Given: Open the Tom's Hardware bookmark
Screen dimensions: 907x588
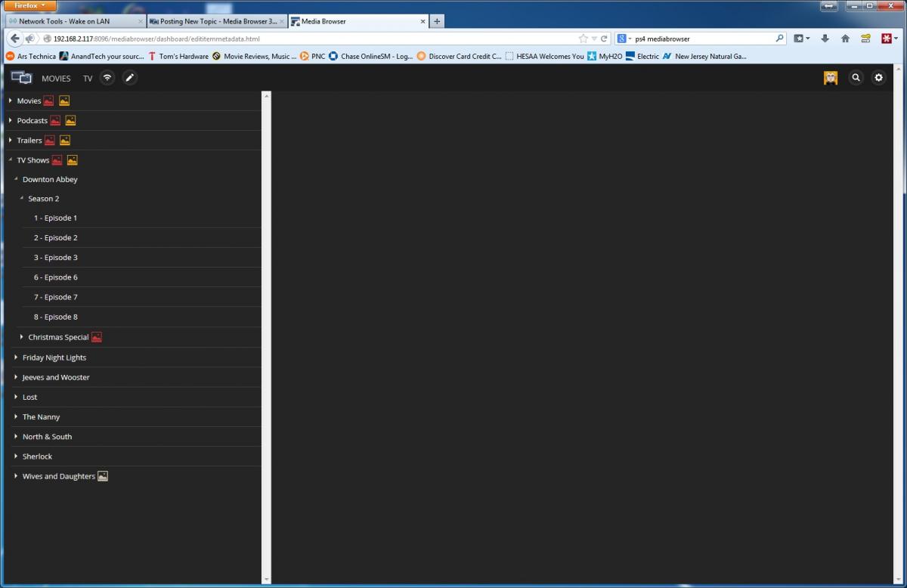Looking at the screenshot, I should pos(178,56).
